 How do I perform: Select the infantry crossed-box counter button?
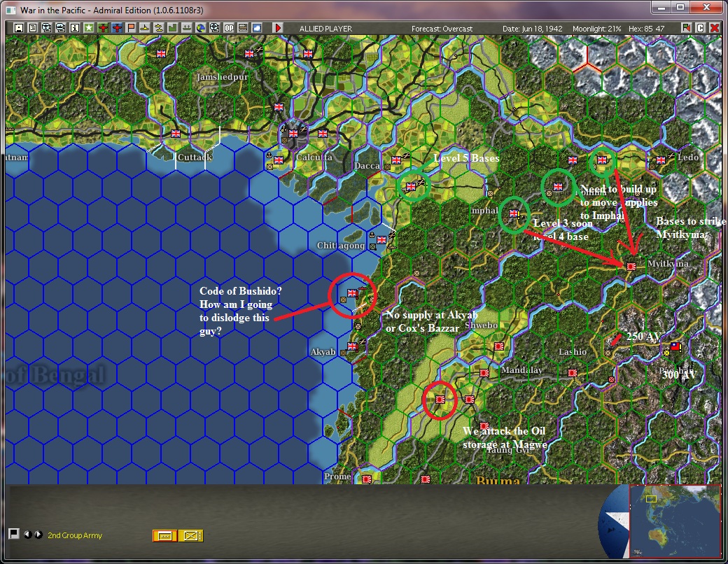click(191, 536)
